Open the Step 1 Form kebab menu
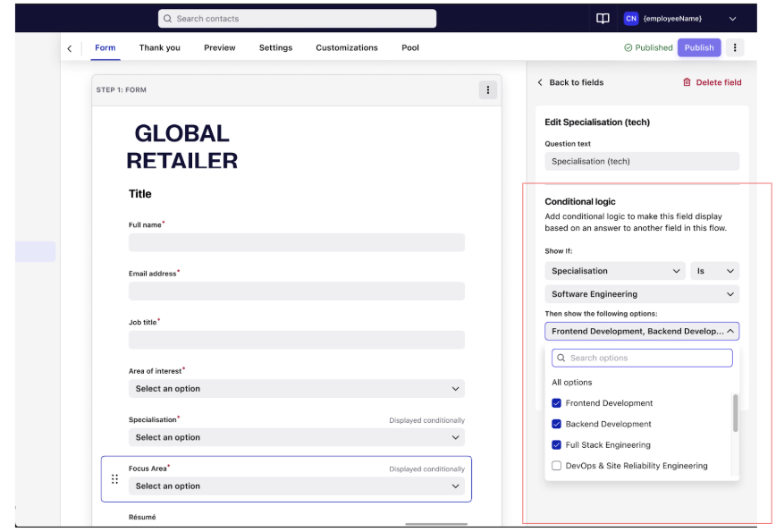 (x=488, y=90)
